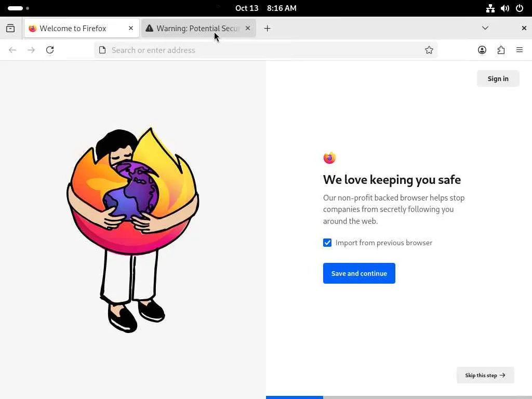This screenshot has width=532, height=399.
Task: Focus the Search or enter address field
Action: coord(260,50)
